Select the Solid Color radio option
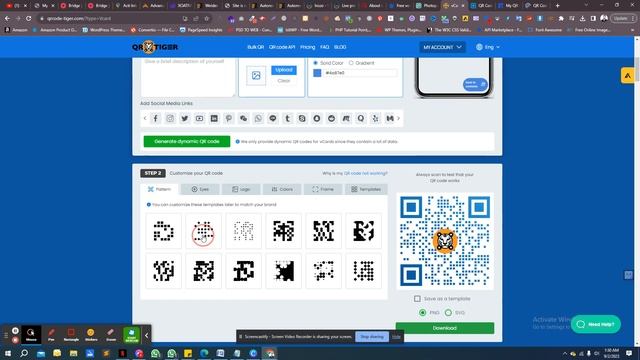Screen dimensions: 640x360 click(316, 63)
